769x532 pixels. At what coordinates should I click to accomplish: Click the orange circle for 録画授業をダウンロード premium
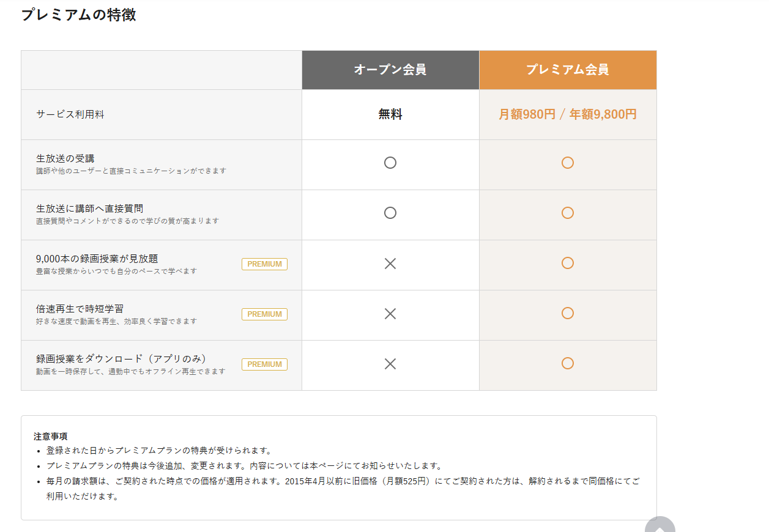click(568, 364)
